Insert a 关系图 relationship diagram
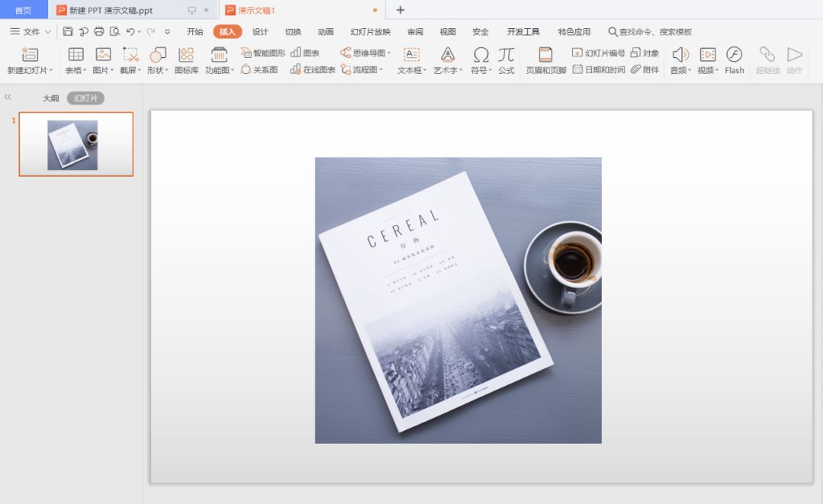This screenshot has width=823, height=504. pyautogui.click(x=259, y=69)
